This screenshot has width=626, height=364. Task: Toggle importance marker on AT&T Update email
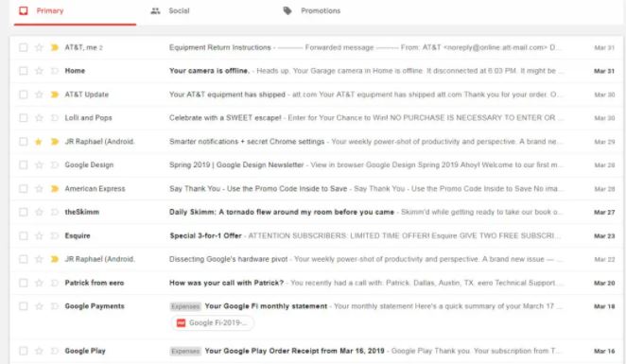[x=55, y=95]
